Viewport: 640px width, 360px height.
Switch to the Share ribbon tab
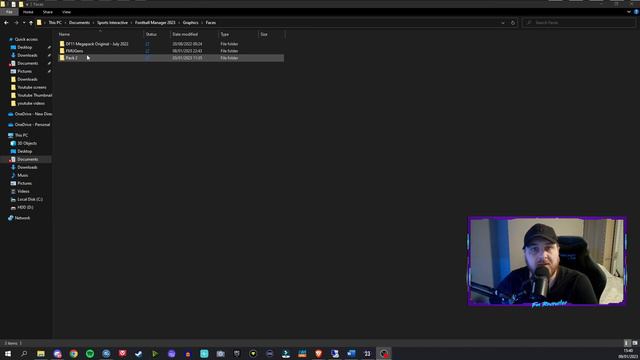pos(48,12)
